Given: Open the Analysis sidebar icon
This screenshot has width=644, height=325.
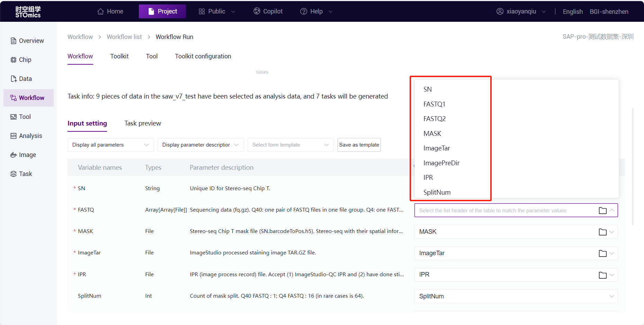Looking at the screenshot, I should click(x=14, y=136).
